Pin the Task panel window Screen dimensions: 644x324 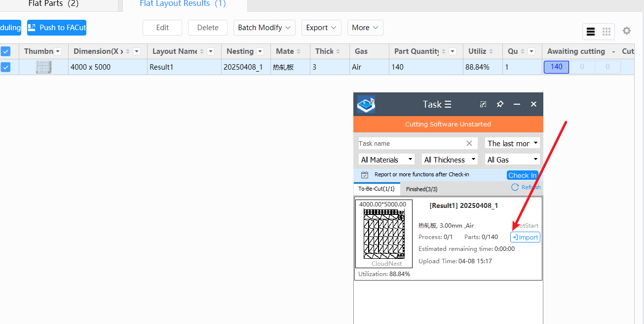pyautogui.click(x=500, y=104)
